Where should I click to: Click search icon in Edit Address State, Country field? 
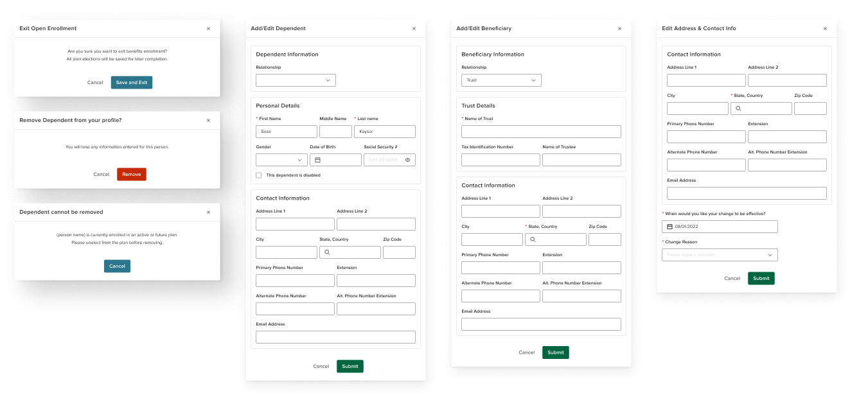point(738,109)
